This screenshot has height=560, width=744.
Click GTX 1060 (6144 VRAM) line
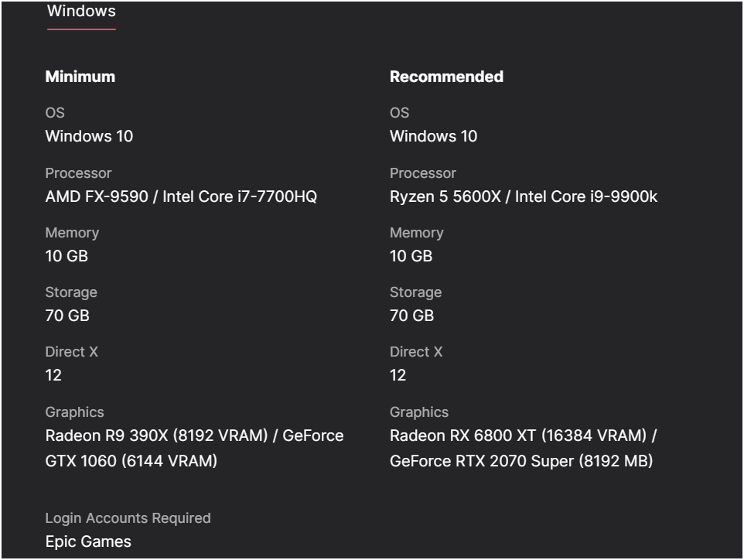131,461
